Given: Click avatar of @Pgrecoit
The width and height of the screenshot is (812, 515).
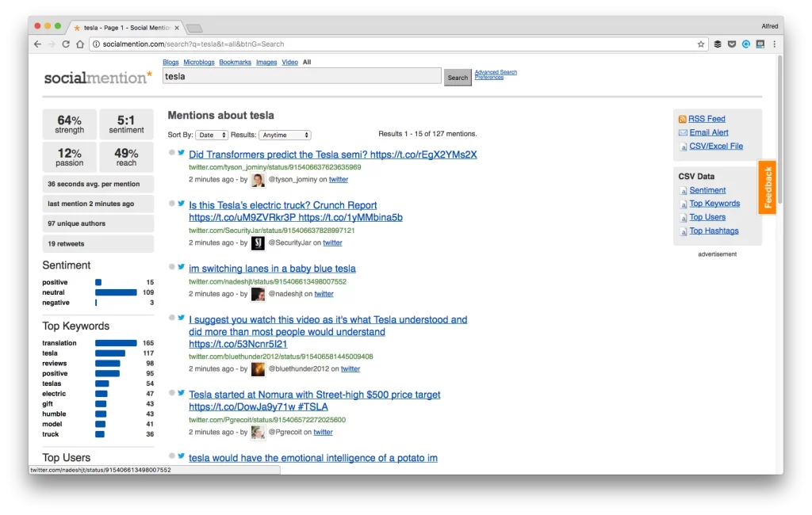Looking at the screenshot, I should tap(258, 432).
